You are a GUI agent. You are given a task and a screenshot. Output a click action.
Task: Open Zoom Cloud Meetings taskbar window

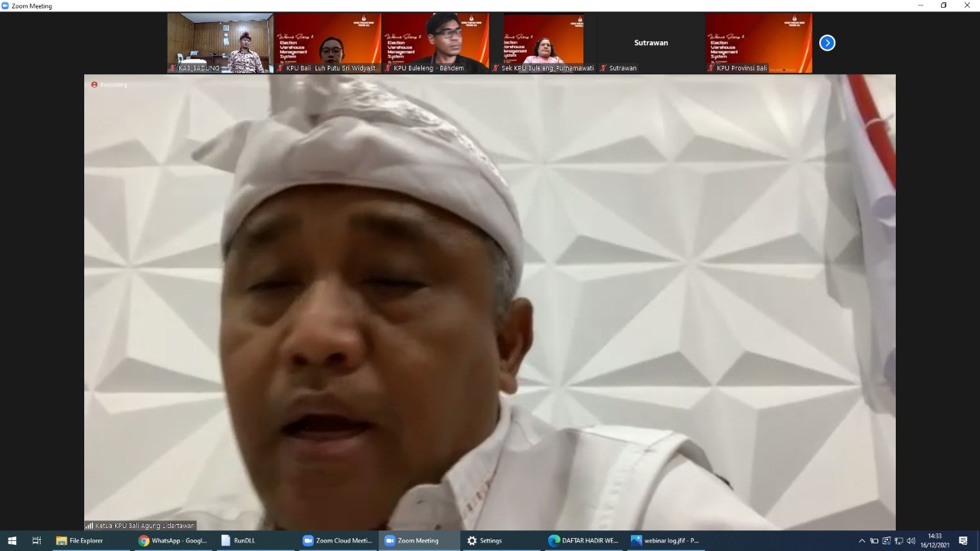click(337, 540)
